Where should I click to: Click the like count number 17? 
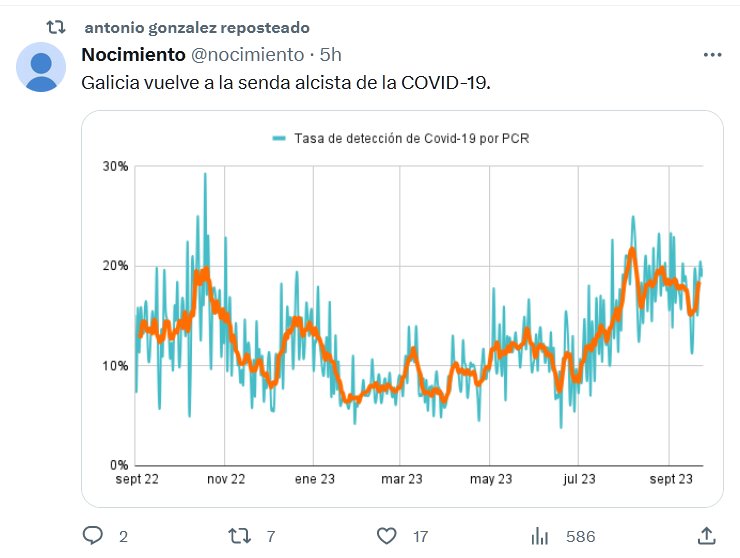pyautogui.click(x=420, y=537)
